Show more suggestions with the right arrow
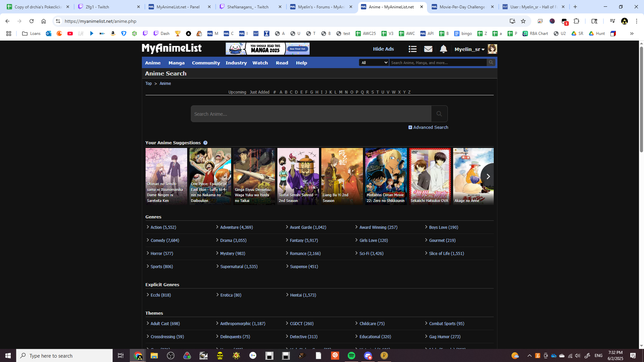644x362 pixels. [488, 176]
